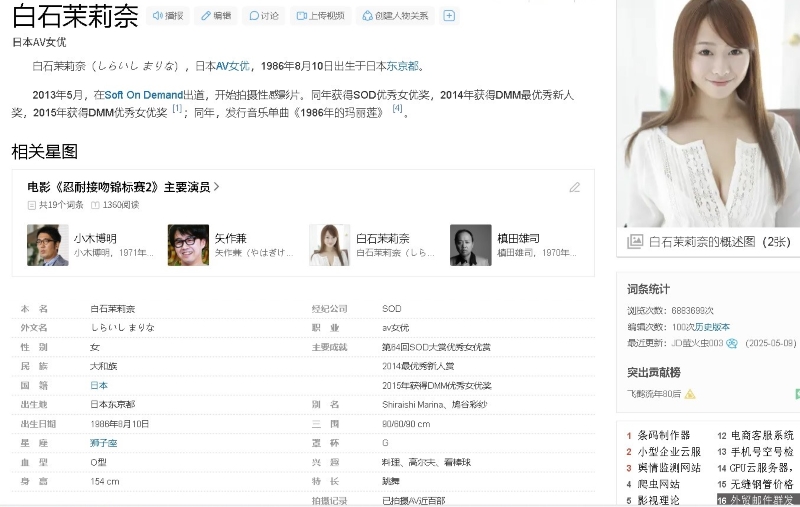Click the medal icon beside 飞鹤流年80后
The height and width of the screenshot is (507, 800).
[x=690, y=394]
